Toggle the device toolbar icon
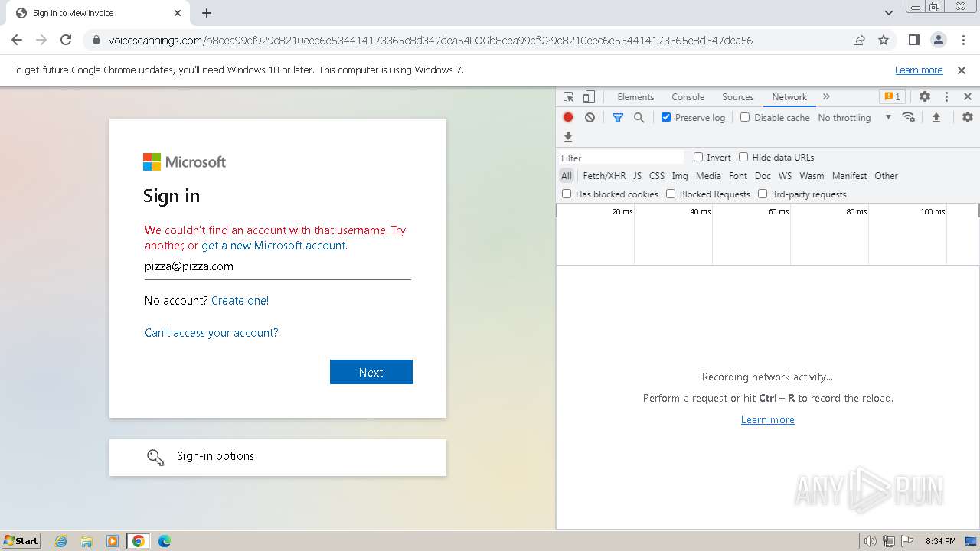The width and height of the screenshot is (980, 551). (589, 97)
